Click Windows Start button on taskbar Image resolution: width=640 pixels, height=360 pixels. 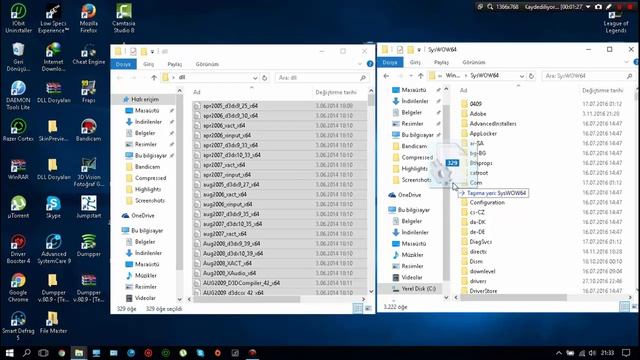pyautogui.click(x=9, y=353)
